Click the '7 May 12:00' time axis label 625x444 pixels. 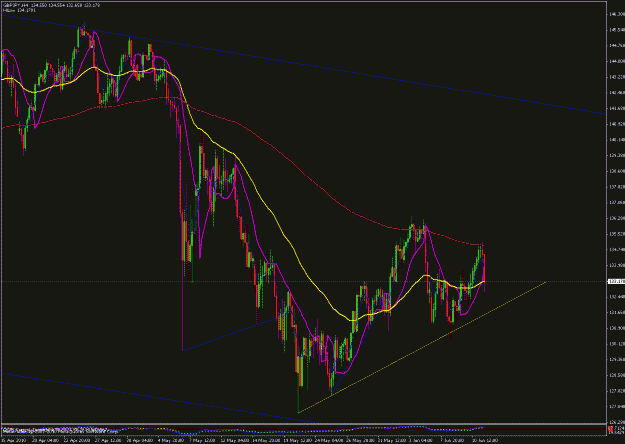(x=200, y=441)
